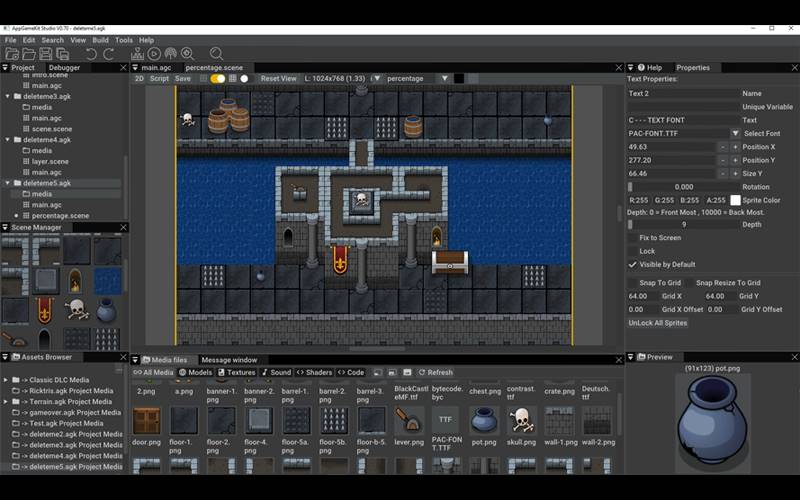
Task: Click the Redo arrow in the toolbar
Action: pos(108,53)
